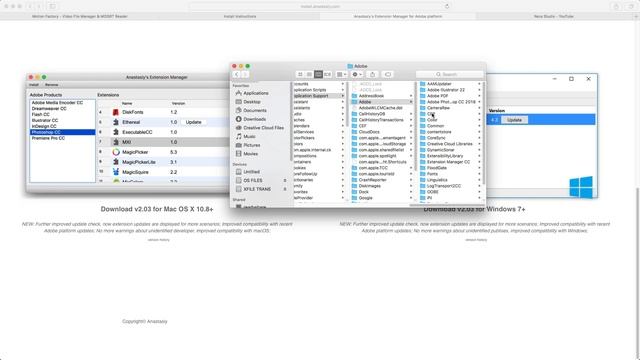The width and height of the screenshot is (640, 360).
Task: Open the Finder Action gear menu
Action: (x=357, y=74)
